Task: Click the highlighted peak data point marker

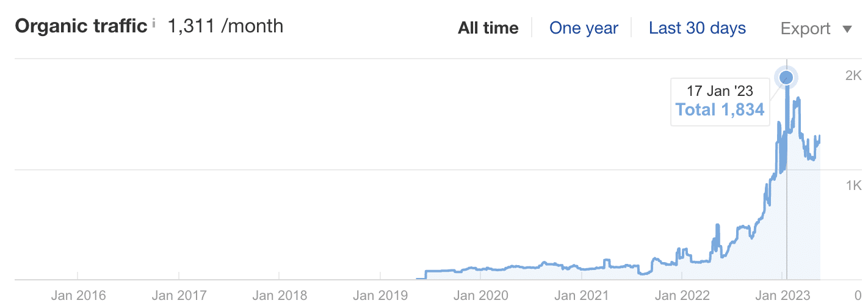Action: point(786,78)
